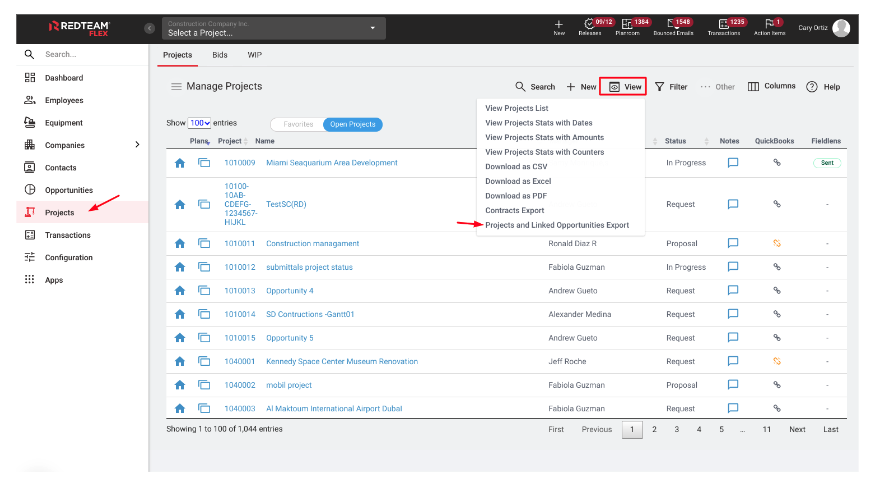The width and height of the screenshot is (878, 490).
Task: Choose Download as Excel from View menu
Action: tap(518, 181)
